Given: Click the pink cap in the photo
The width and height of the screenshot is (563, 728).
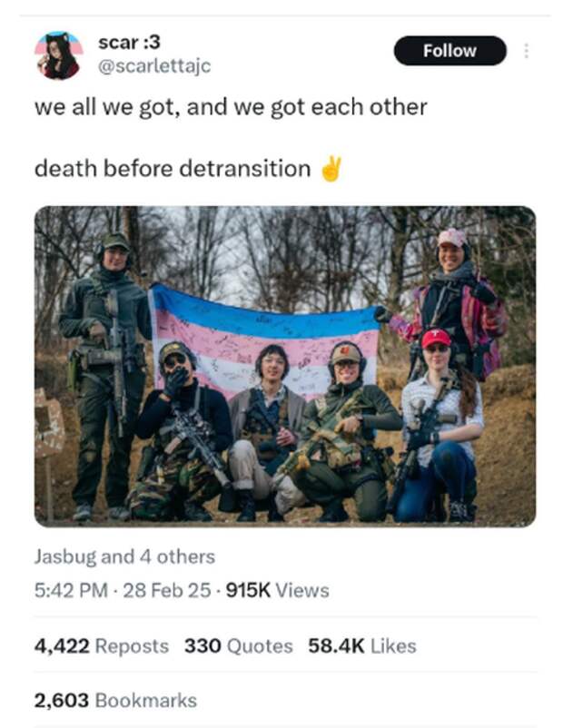Looking at the screenshot, I should (x=452, y=238).
